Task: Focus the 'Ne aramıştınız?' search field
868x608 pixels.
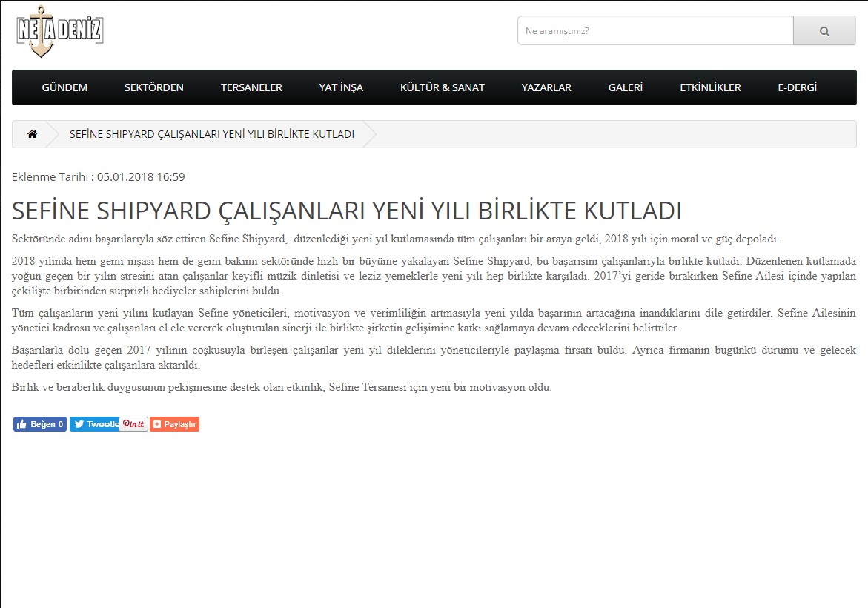Action: click(655, 31)
